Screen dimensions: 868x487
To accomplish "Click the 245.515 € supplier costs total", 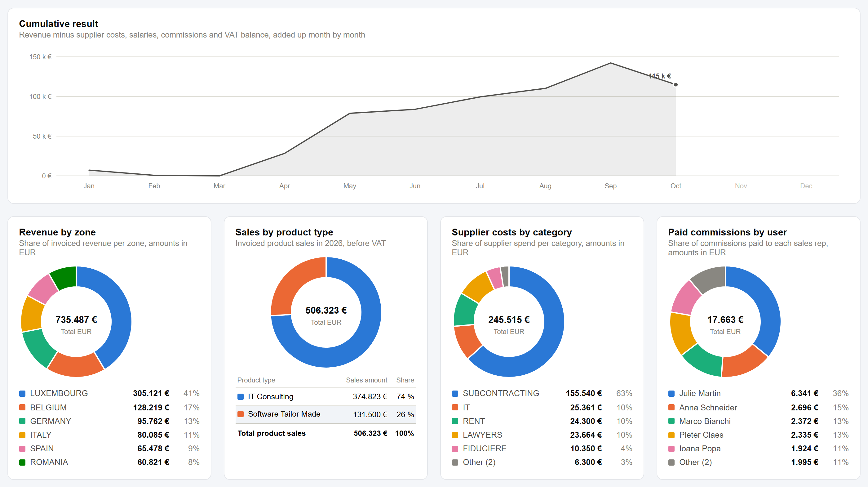I will click(x=509, y=319).
